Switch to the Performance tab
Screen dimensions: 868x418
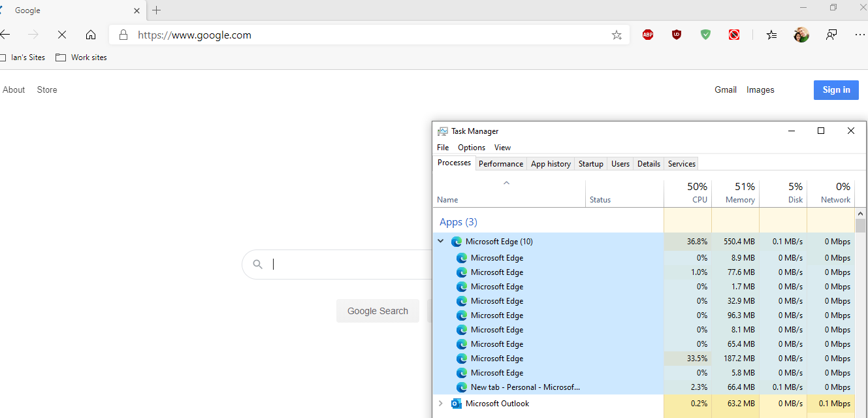click(501, 164)
